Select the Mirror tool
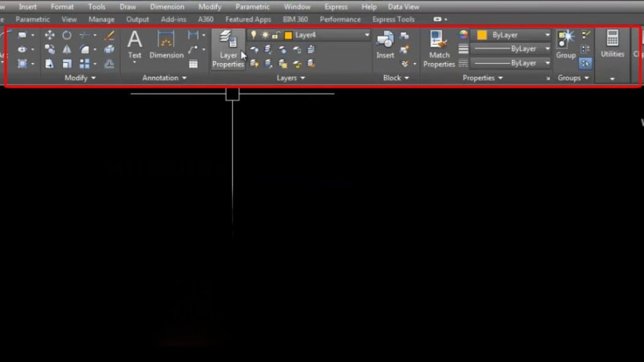644x362 pixels. click(67, 50)
